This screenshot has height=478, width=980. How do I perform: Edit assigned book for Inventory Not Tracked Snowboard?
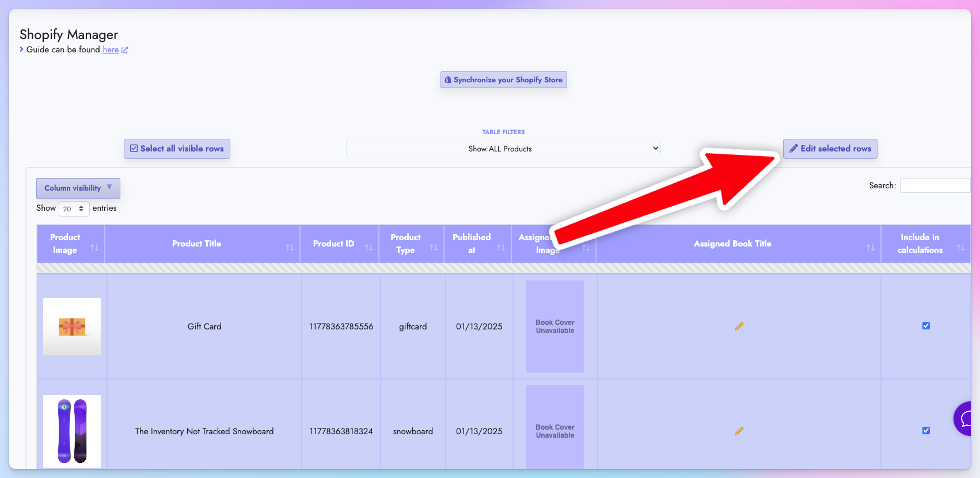click(x=739, y=431)
